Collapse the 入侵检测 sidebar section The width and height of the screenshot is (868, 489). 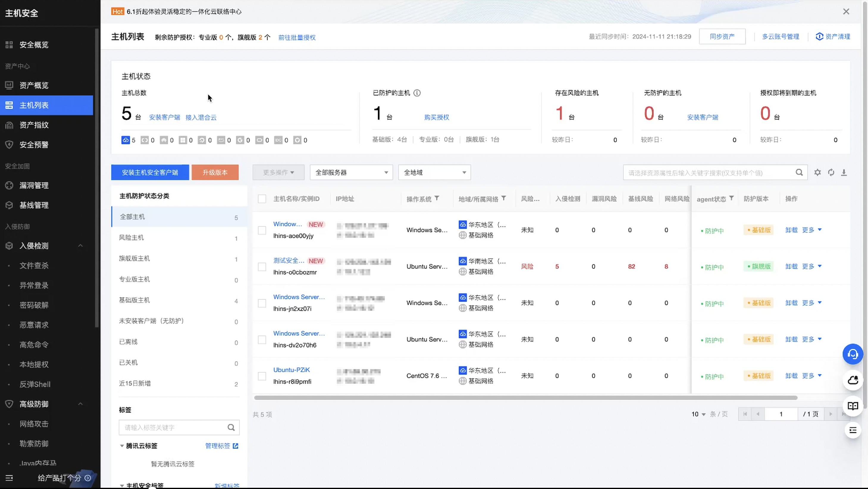[x=80, y=245]
